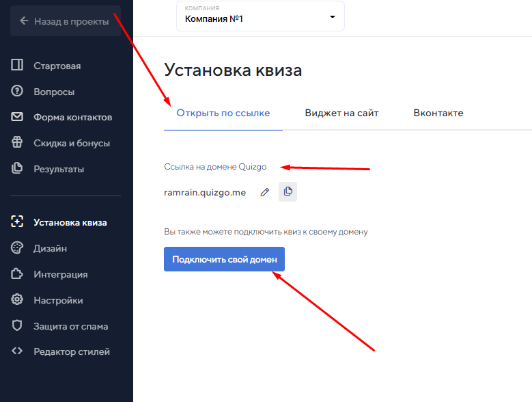Click the dropdown arrow in company selector
532x402 pixels.
tap(333, 17)
